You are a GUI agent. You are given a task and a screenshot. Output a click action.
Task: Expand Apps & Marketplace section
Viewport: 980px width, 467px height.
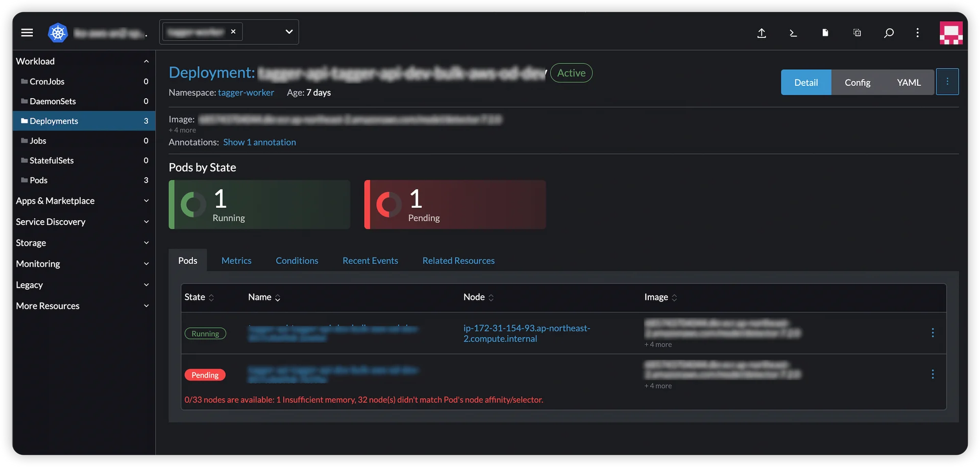(x=84, y=201)
